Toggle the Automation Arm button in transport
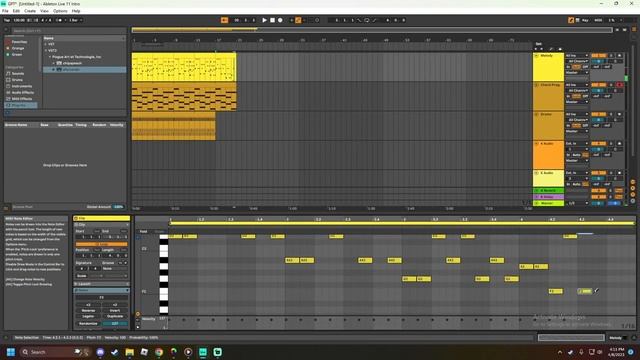This screenshot has width=640, height=360. point(298,20)
